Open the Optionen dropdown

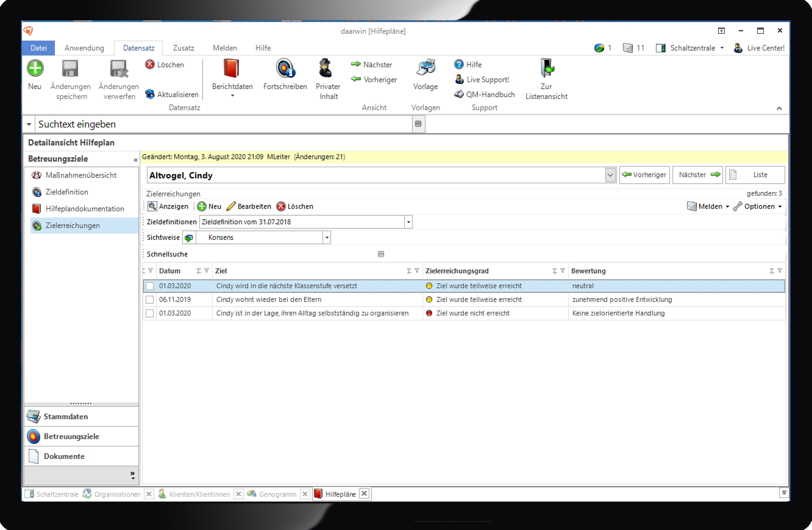click(758, 206)
